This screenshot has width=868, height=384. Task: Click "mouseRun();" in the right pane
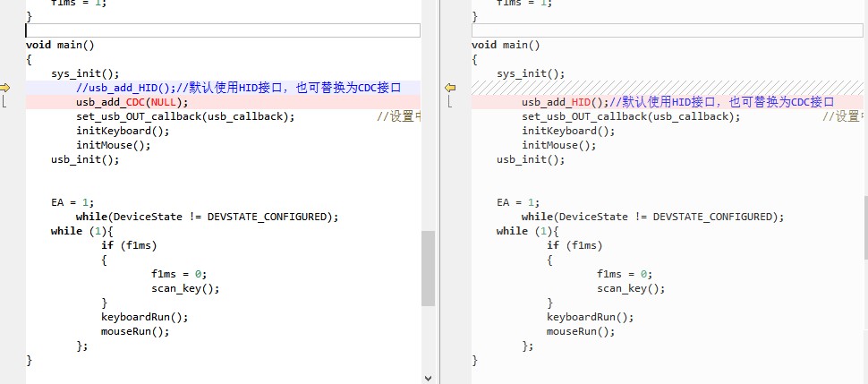click(581, 332)
